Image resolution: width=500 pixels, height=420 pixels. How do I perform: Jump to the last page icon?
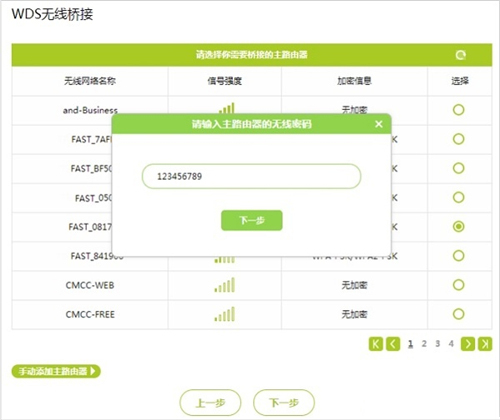485,344
